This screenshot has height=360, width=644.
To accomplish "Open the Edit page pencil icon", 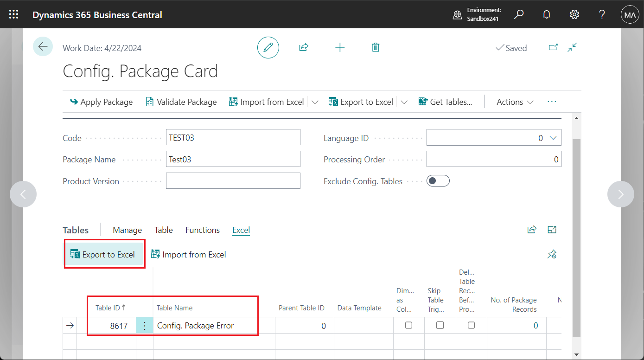I will coord(268,47).
